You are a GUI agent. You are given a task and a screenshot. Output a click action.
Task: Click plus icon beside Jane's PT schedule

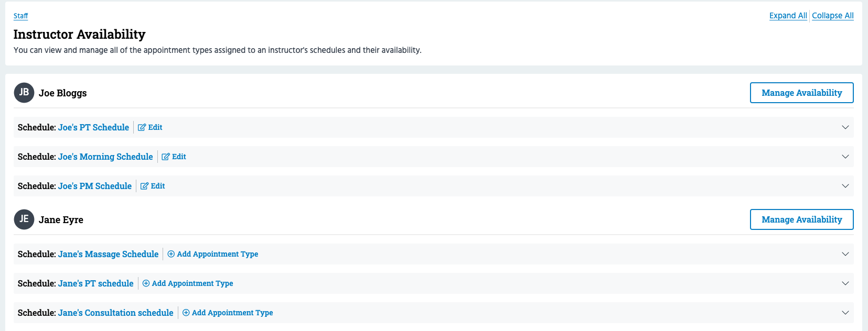(146, 283)
